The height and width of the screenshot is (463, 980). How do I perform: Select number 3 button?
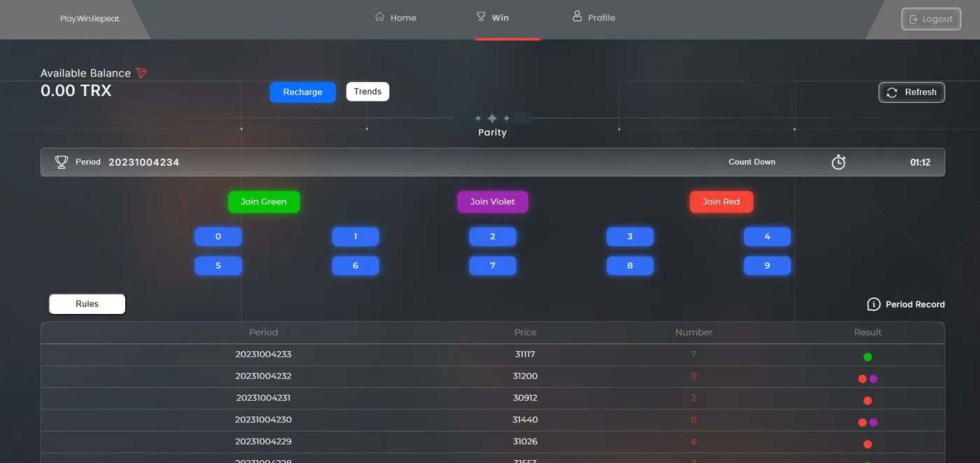[630, 236]
